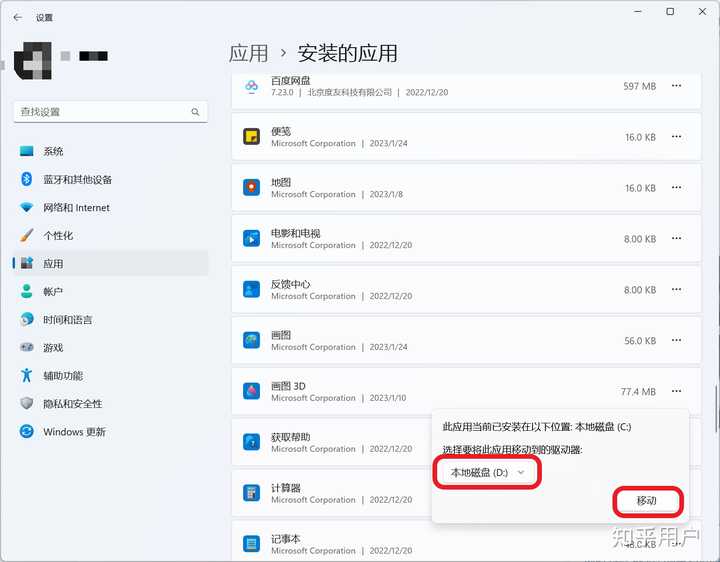Focus the 查找设置 search field
The image size is (720, 562).
pos(110,112)
